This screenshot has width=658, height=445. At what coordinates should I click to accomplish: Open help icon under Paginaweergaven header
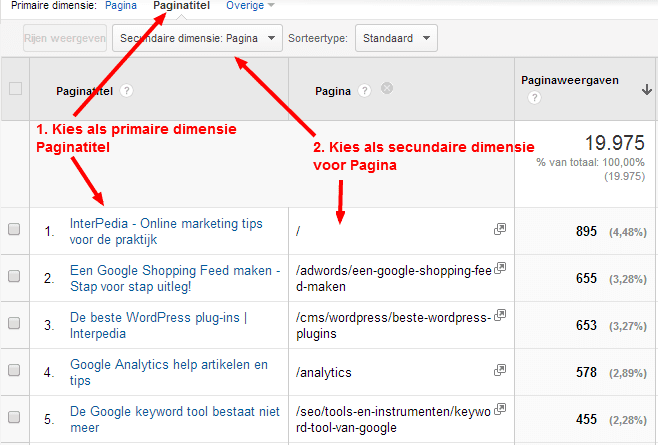pyautogui.click(x=534, y=98)
